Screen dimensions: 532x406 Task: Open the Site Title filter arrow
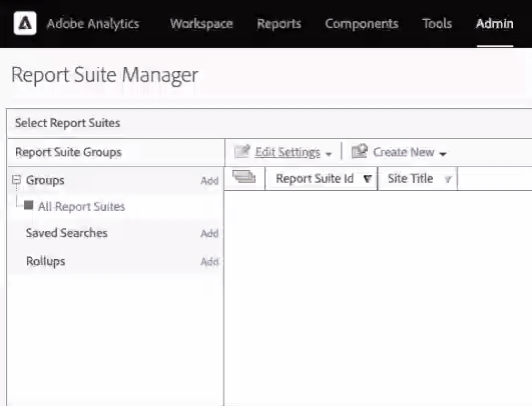tap(448, 179)
